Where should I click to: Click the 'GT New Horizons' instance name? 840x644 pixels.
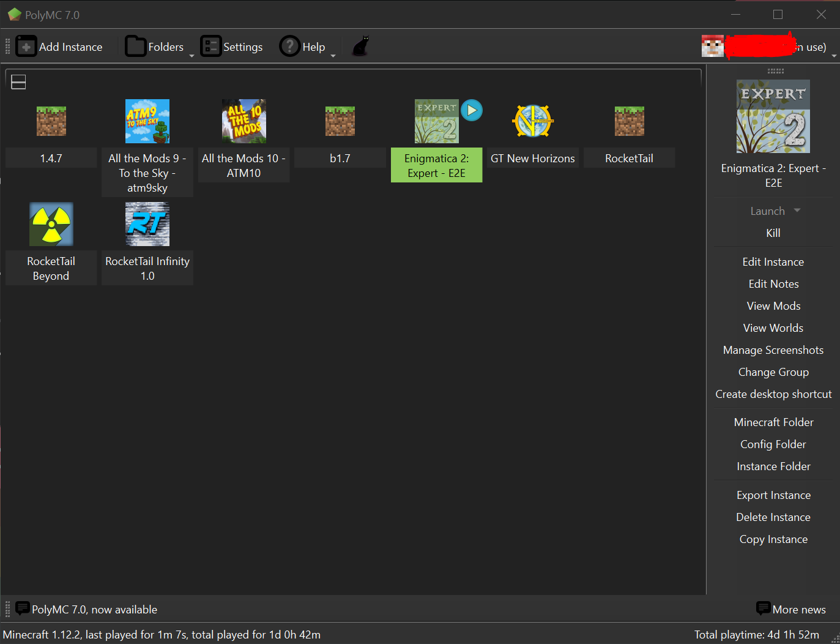(x=533, y=159)
